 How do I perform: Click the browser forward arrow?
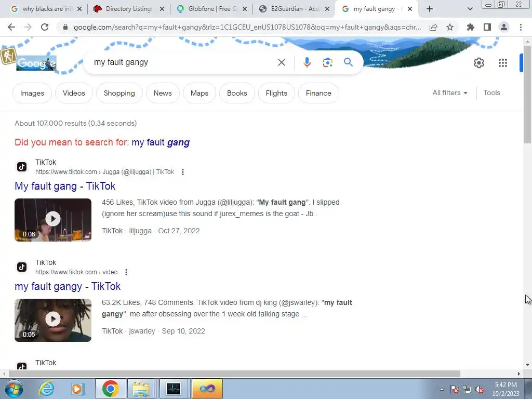point(28,27)
